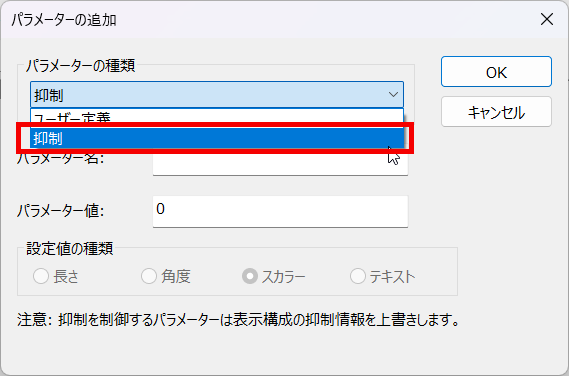Select the highlighted 抑制 list option

(217, 138)
